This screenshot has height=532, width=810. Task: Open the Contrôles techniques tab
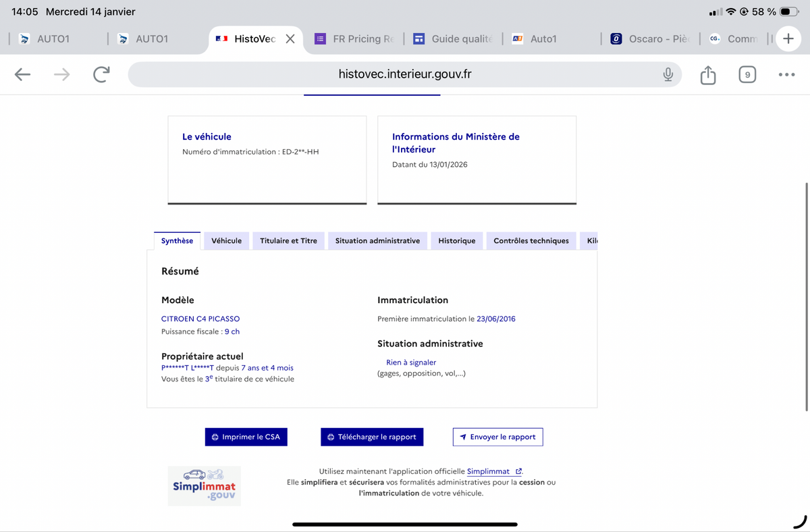coord(531,241)
